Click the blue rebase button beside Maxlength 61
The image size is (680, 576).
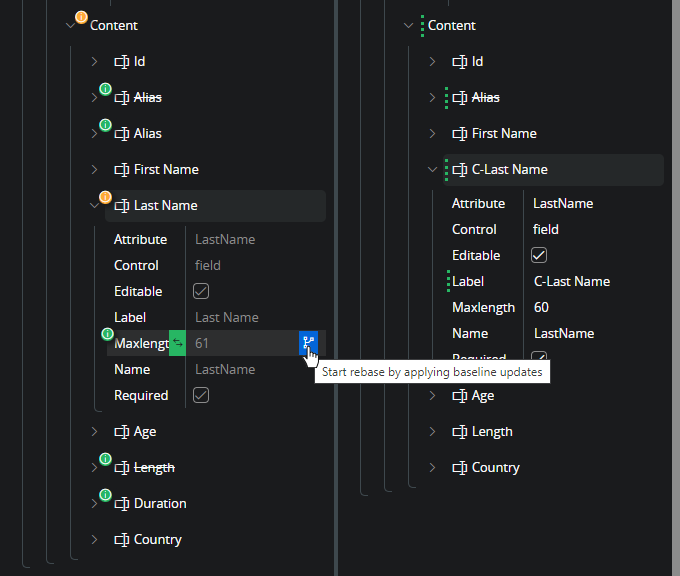pyautogui.click(x=308, y=343)
